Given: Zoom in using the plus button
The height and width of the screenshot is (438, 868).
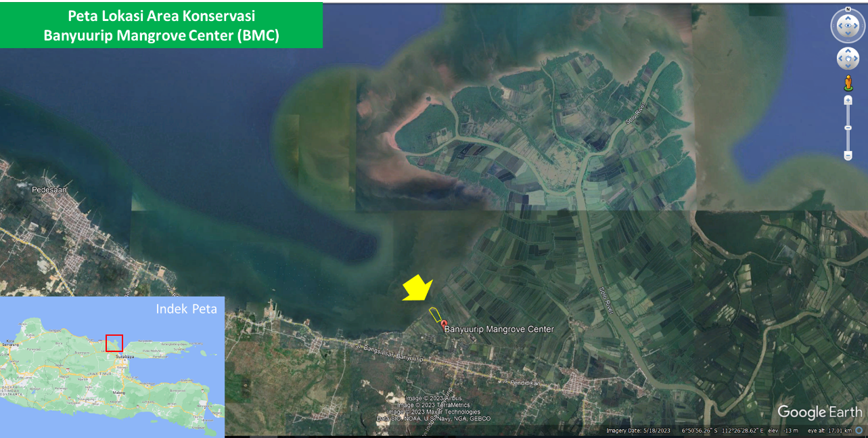Looking at the screenshot, I should [848, 100].
